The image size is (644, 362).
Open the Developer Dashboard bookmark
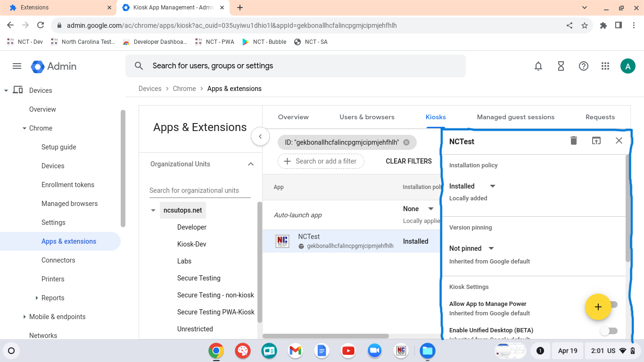[155, 42]
